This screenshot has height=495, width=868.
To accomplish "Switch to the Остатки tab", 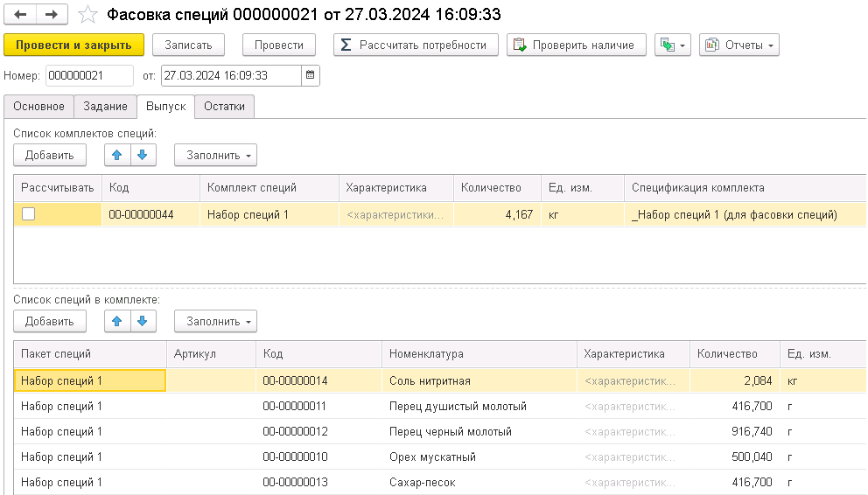I will click(224, 107).
